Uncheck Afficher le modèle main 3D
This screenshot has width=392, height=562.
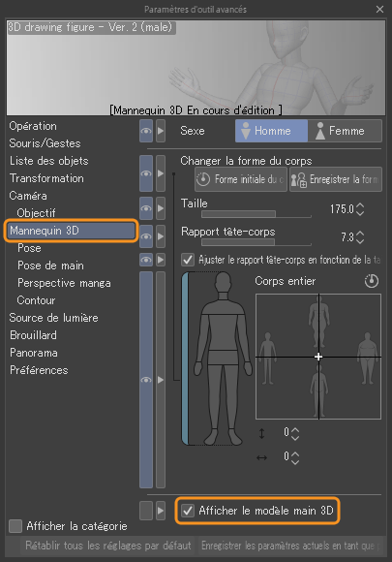[188, 511]
